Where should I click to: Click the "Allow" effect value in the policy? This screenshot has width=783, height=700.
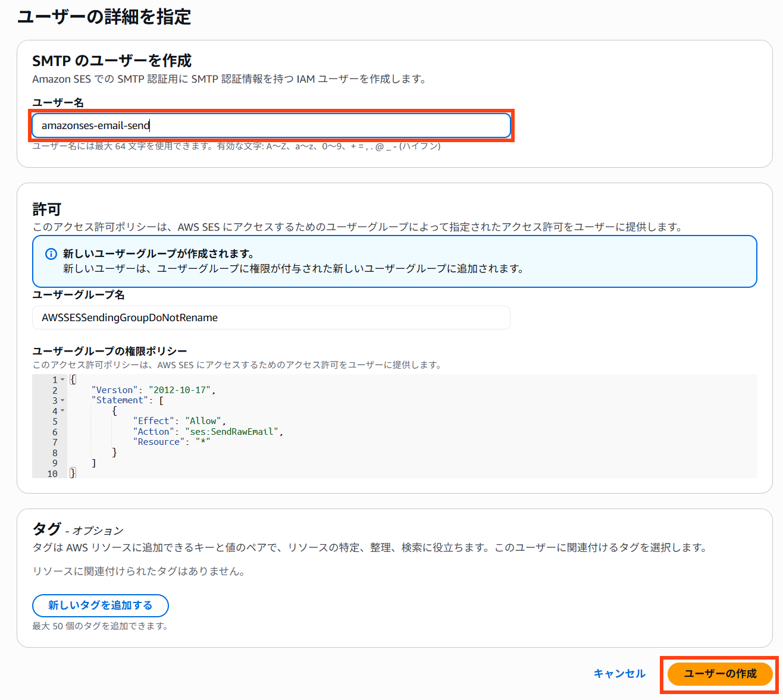(203, 421)
